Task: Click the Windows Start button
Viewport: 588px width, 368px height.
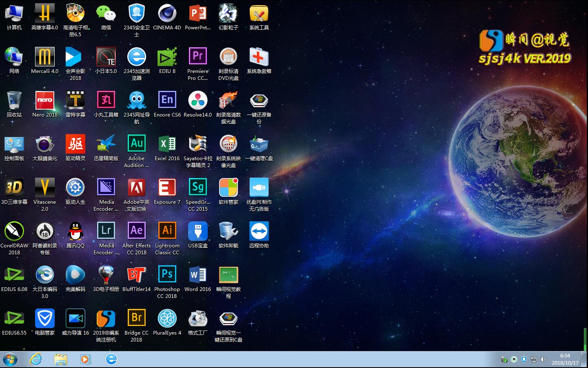Action: (x=10, y=359)
